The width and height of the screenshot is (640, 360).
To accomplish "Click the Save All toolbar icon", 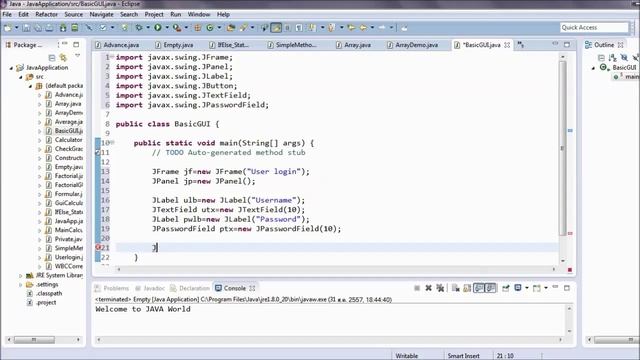I will [x=38, y=28].
